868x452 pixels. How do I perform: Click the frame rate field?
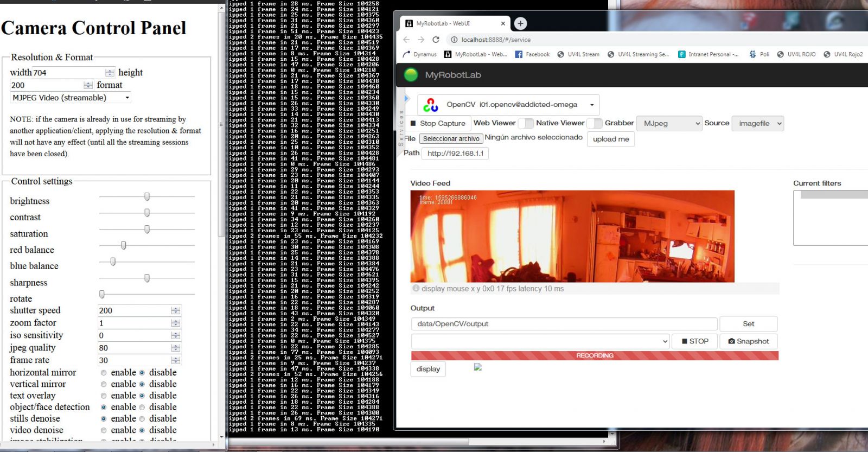pos(139,360)
